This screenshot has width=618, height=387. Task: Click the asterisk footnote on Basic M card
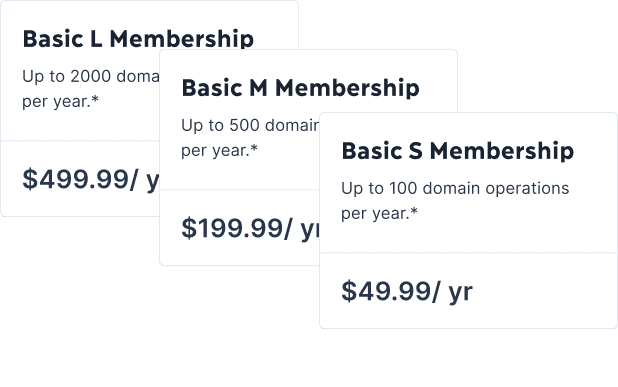tap(254, 147)
